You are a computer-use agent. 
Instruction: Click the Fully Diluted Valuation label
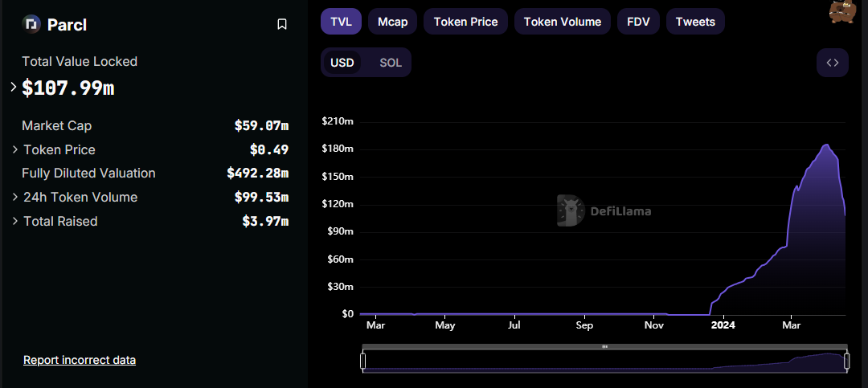coord(88,174)
